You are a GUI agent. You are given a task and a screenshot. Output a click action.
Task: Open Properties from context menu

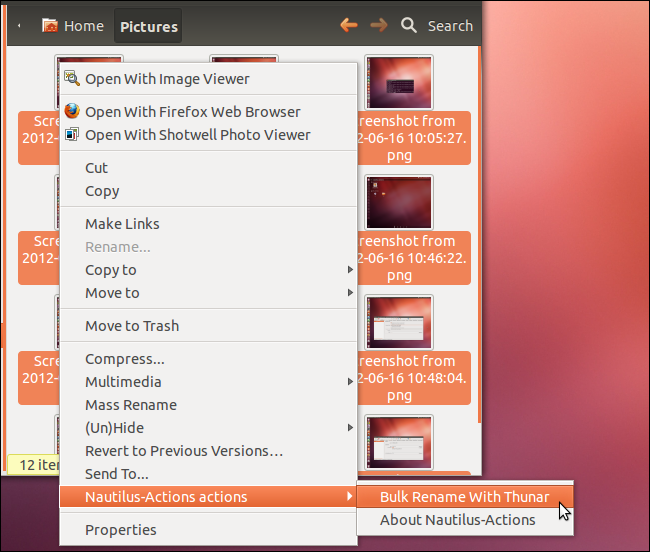208,530
